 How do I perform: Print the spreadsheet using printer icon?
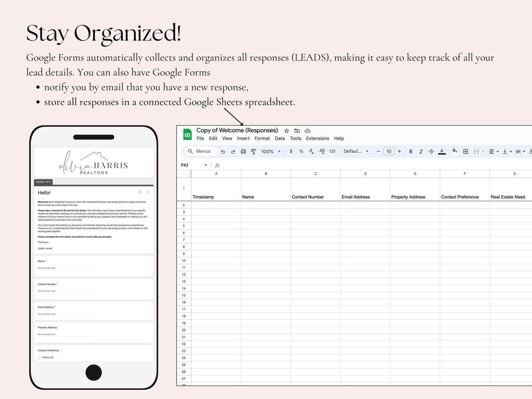pos(243,151)
